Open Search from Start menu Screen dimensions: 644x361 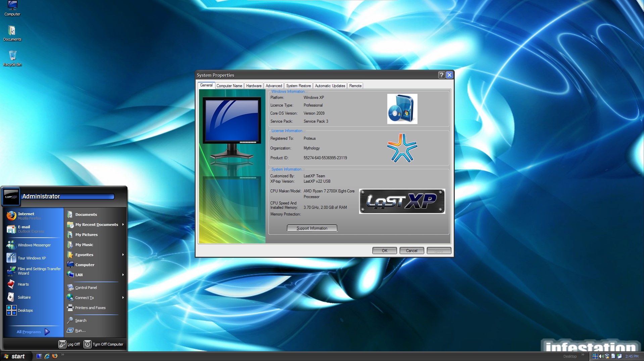95,320
